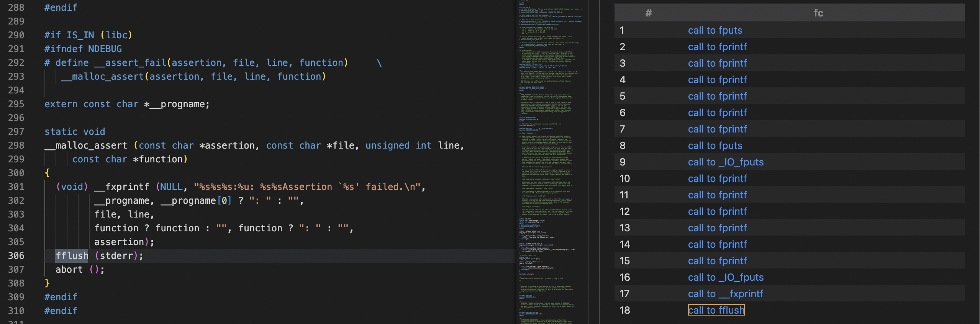This screenshot has width=980, height=324.
Task: Open the 'call to fprintf' link in row 3
Action: [717, 63]
